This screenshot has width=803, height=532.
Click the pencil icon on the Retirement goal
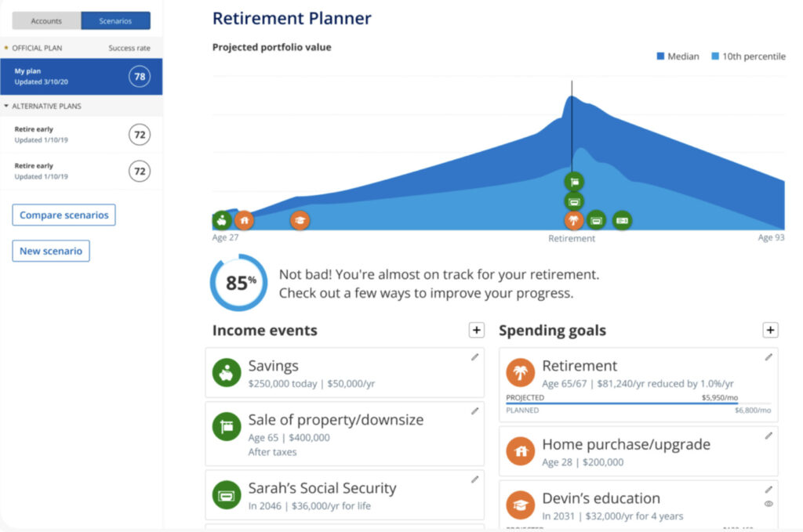(768, 357)
